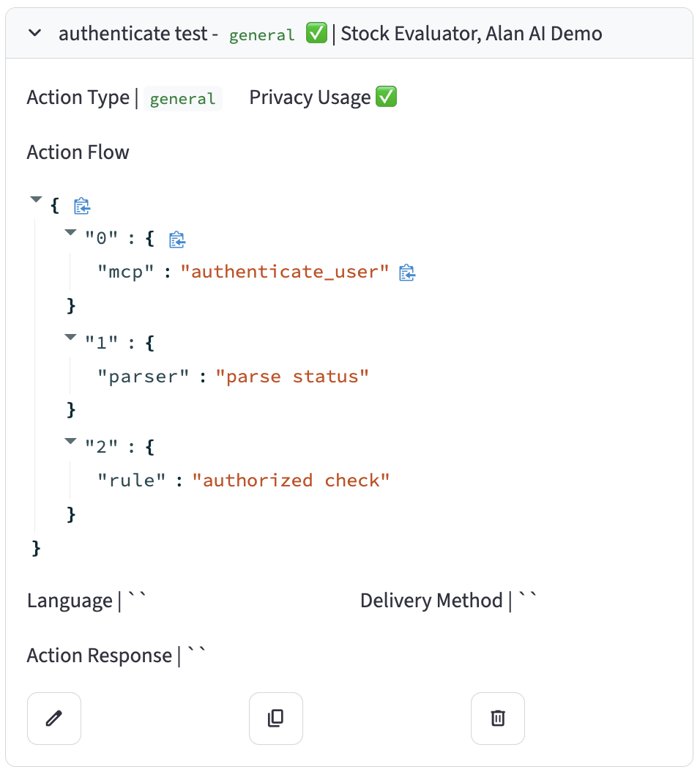The height and width of the screenshot is (775, 700).
Task: Copy the root JSON object to clipboard
Action: tap(82, 206)
